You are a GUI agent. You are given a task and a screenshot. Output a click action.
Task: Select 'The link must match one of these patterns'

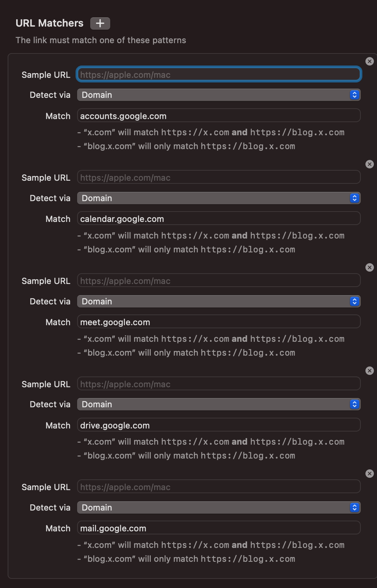click(101, 40)
